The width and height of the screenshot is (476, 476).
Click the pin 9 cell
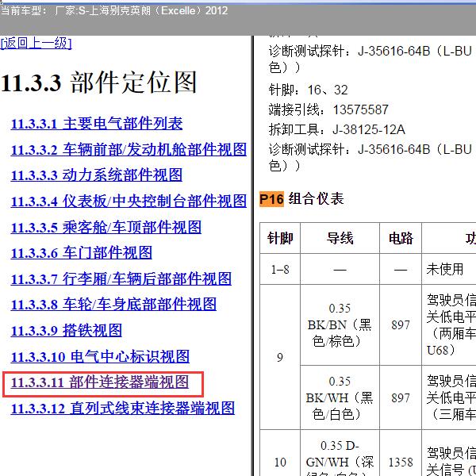click(x=280, y=357)
